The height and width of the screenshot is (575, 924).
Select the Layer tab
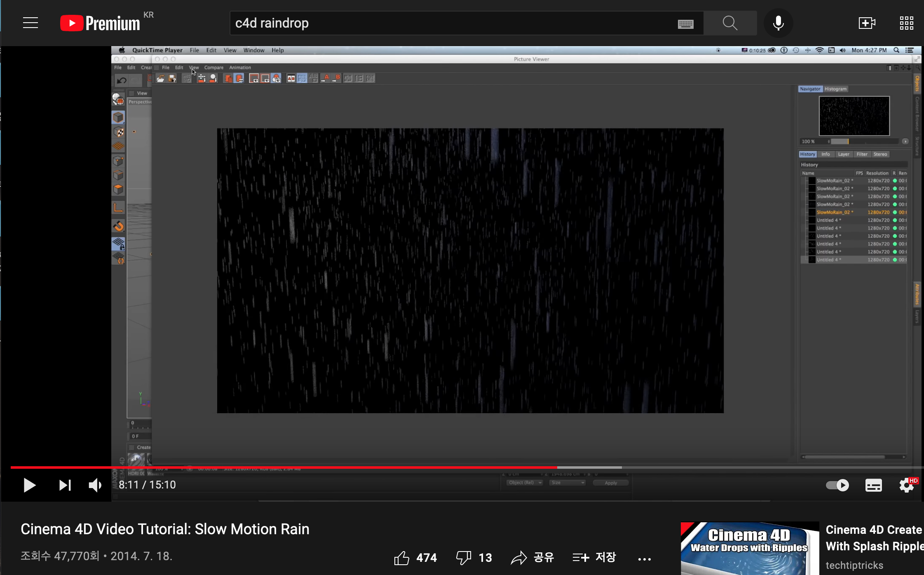coord(843,154)
